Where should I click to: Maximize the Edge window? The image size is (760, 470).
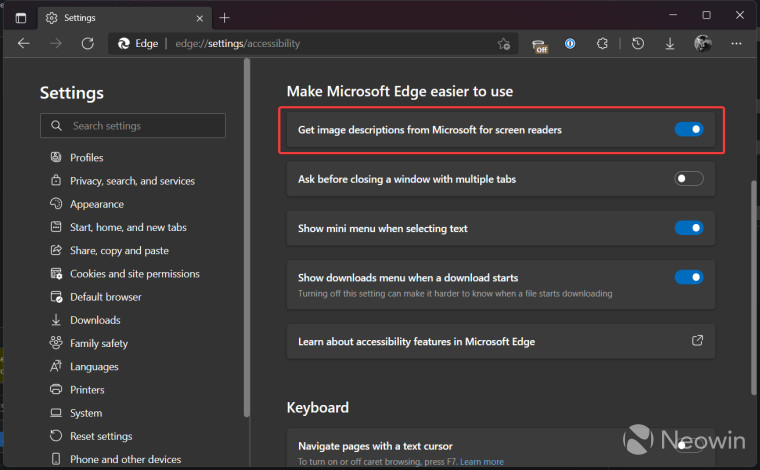707,15
